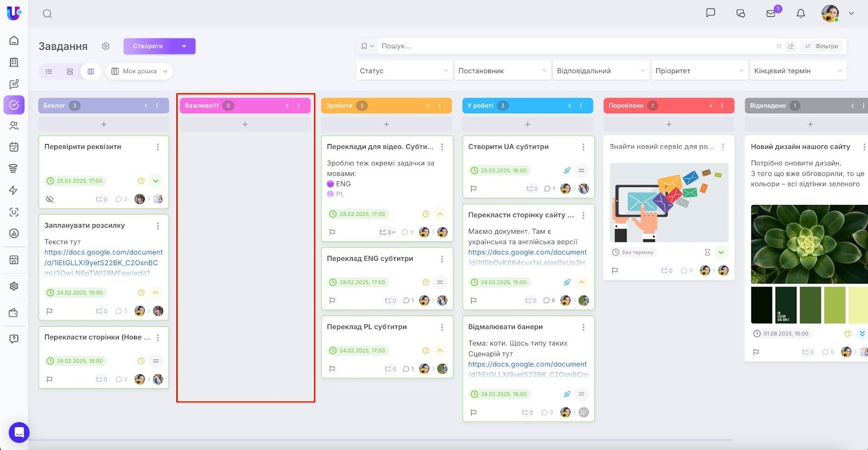
Task: Toggle hidden-eye icon on Перевірити реквізити card
Action: coord(49,199)
